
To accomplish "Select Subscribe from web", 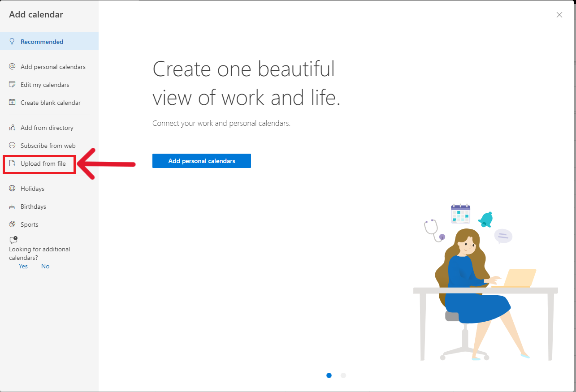I will (x=49, y=146).
